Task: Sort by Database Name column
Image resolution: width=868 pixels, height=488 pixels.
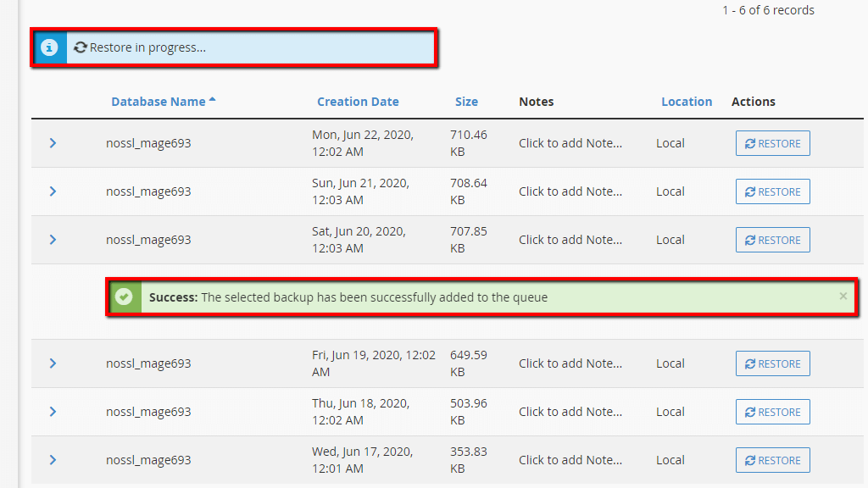Action: tap(159, 102)
